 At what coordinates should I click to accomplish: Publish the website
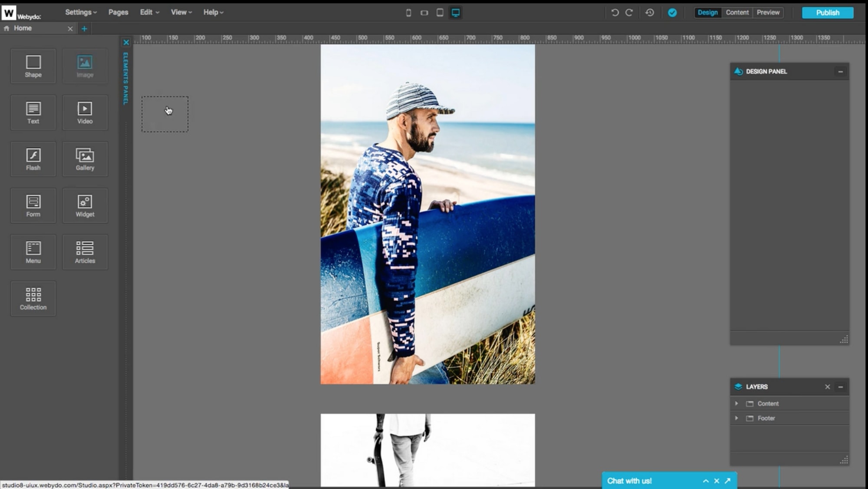[x=827, y=13]
